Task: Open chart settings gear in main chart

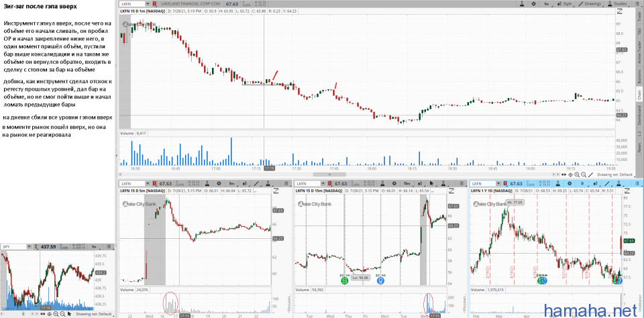Action: (533, 4)
